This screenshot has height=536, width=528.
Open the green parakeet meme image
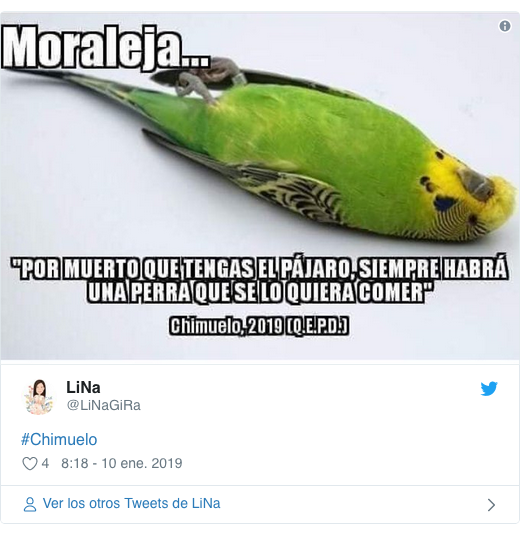click(x=260, y=186)
